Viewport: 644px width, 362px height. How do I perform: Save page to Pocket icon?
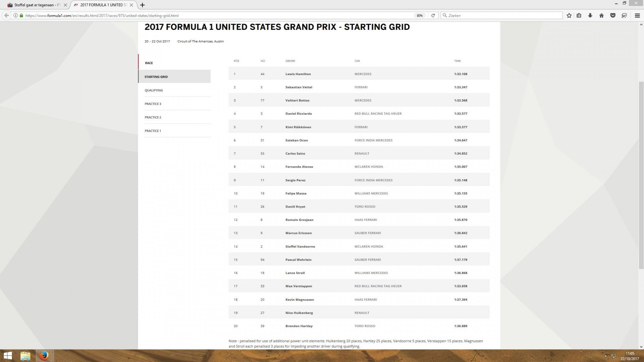click(x=613, y=15)
